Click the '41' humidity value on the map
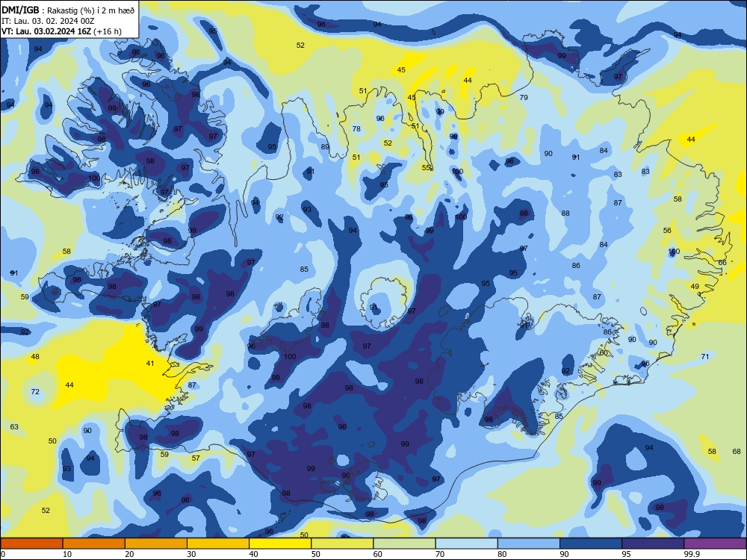Image resolution: width=747 pixels, height=560 pixels. coord(150,364)
